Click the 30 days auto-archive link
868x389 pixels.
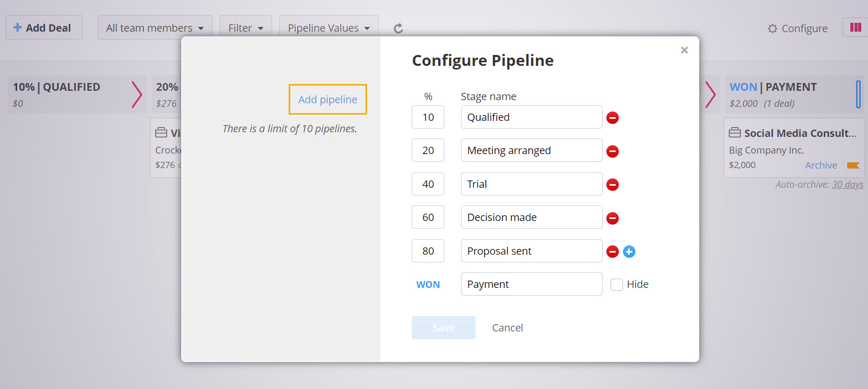pyautogui.click(x=847, y=185)
